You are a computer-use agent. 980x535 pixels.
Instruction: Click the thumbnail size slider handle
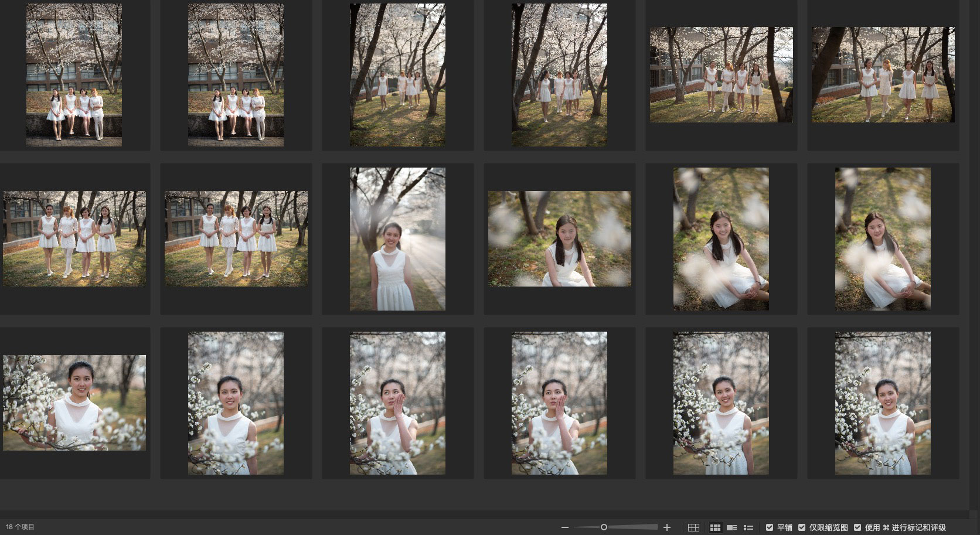(x=604, y=527)
